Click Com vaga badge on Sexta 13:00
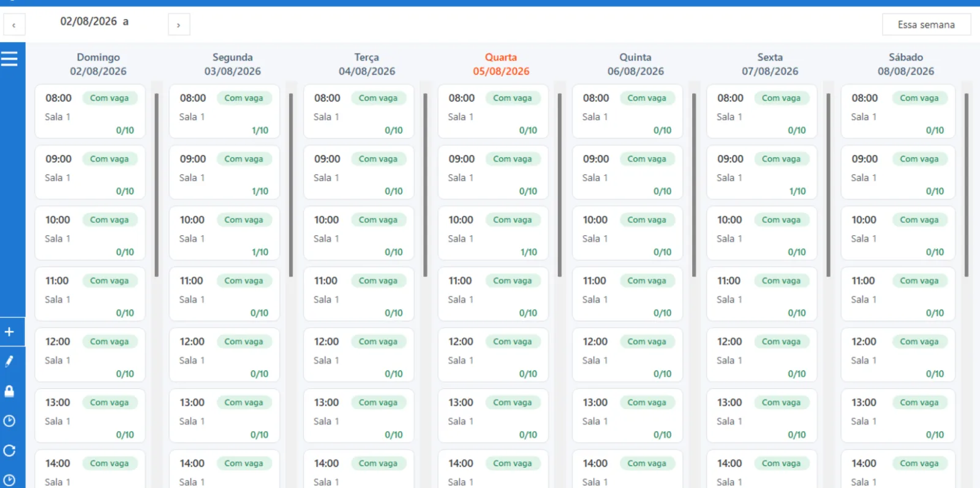 pyautogui.click(x=782, y=402)
